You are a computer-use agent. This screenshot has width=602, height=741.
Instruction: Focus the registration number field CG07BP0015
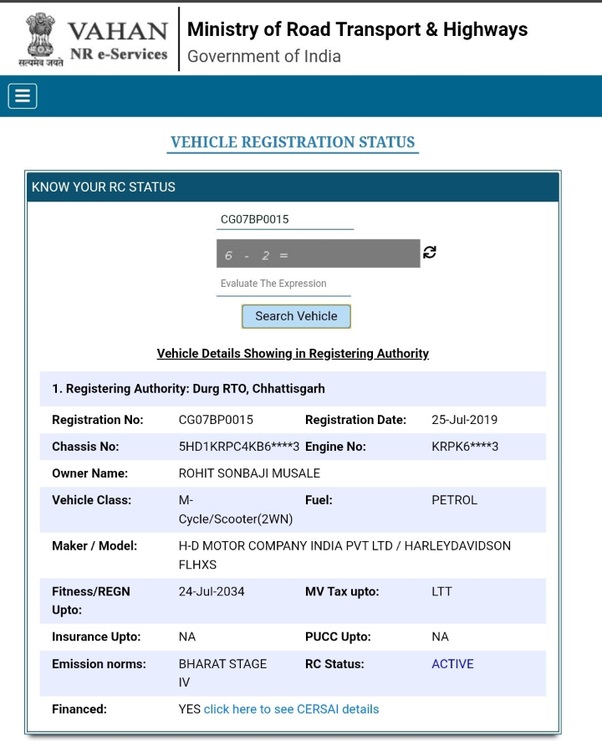pos(285,219)
